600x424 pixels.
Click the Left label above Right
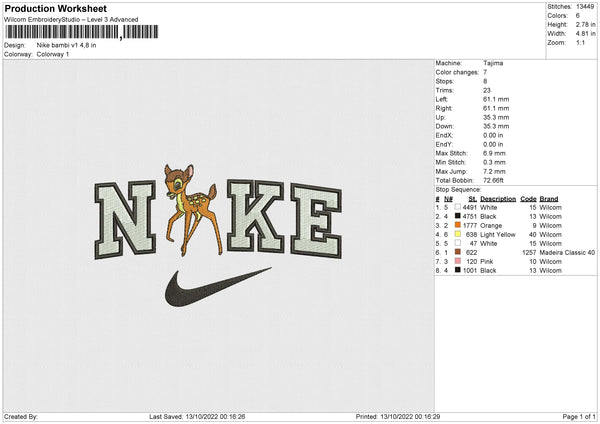click(x=441, y=99)
